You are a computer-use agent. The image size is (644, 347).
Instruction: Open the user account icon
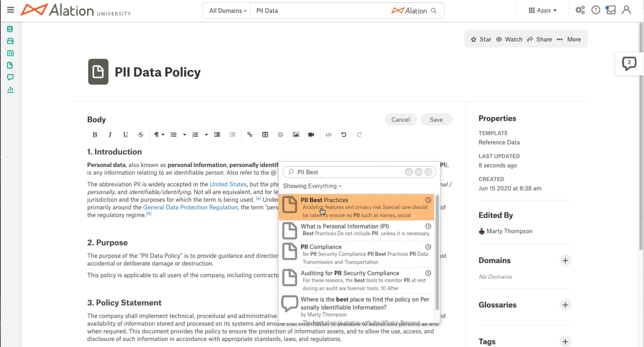626,10
